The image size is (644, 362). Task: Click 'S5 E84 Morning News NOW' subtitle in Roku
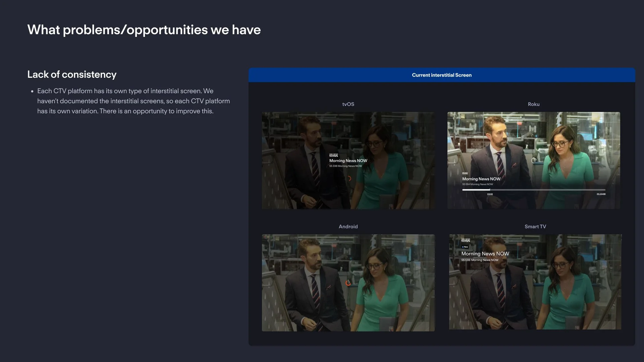click(x=478, y=184)
